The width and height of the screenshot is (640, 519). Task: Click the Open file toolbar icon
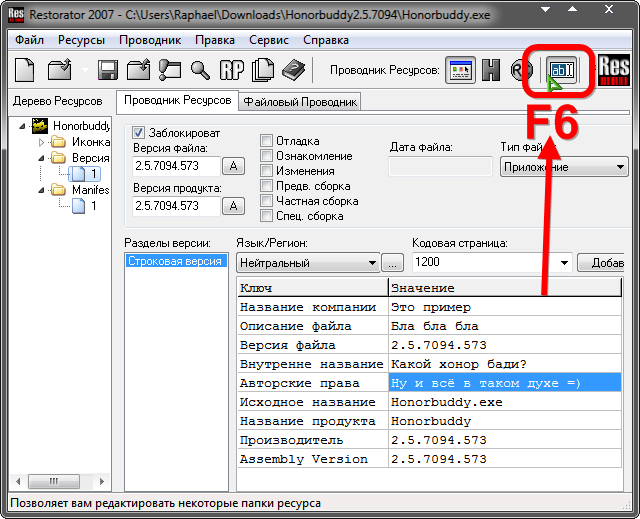(x=60, y=70)
